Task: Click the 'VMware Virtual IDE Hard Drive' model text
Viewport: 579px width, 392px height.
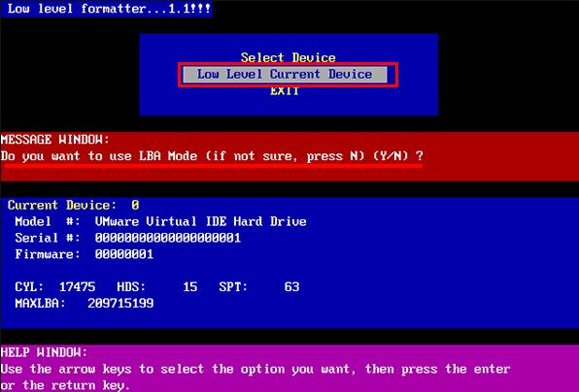Action: point(200,221)
